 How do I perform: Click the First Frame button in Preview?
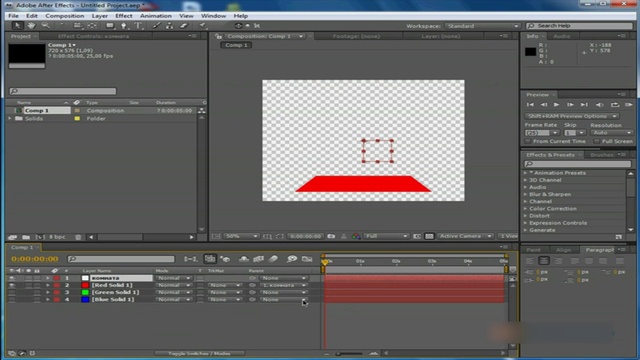530,105
